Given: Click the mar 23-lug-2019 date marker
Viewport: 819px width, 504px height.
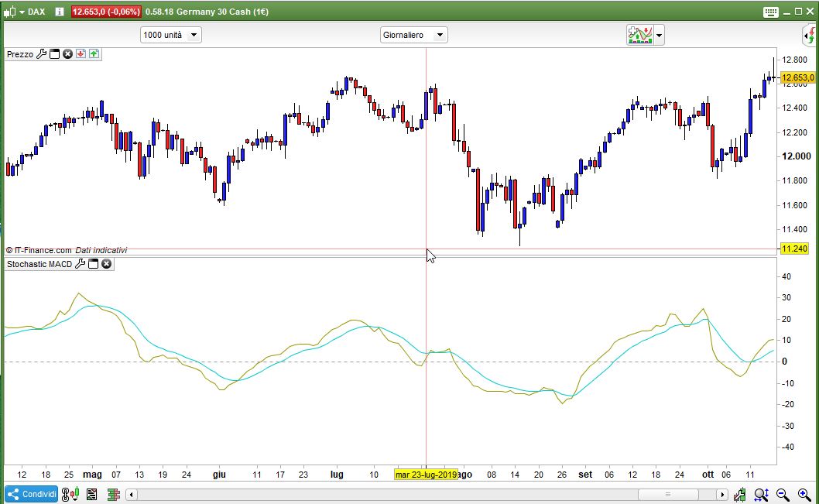Looking at the screenshot, I should 426,475.
